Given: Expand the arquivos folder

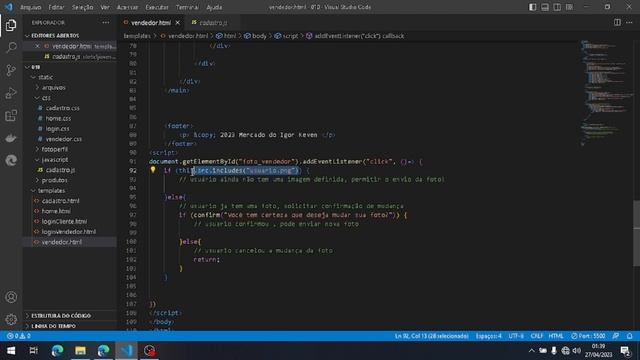Looking at the screenshot, I should coord(53,87).
